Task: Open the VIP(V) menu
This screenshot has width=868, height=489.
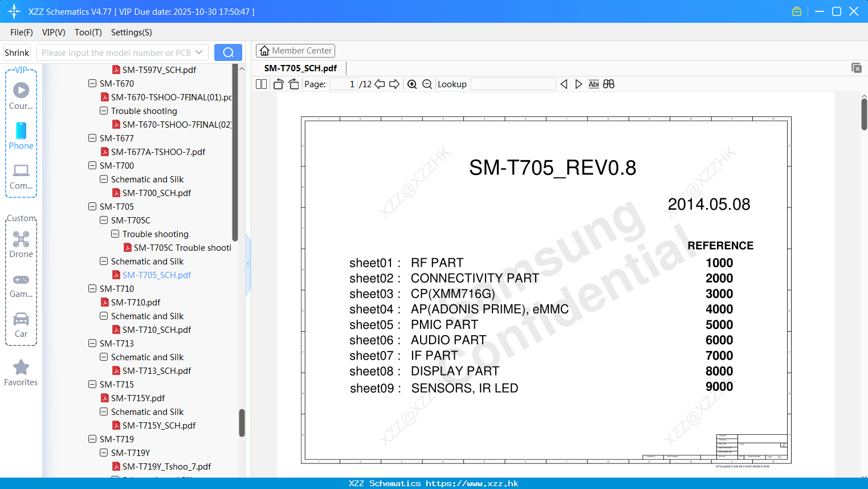Action: [54, 32]
